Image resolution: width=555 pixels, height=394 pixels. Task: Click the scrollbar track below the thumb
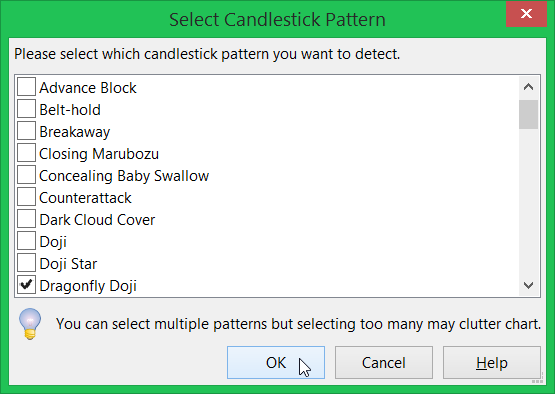tap(528, 202)
